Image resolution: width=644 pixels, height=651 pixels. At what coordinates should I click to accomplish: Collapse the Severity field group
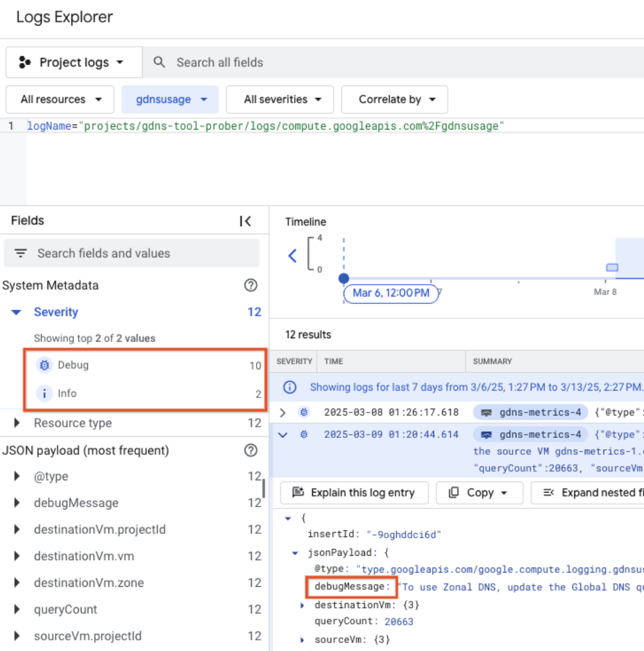click(16, 312)
